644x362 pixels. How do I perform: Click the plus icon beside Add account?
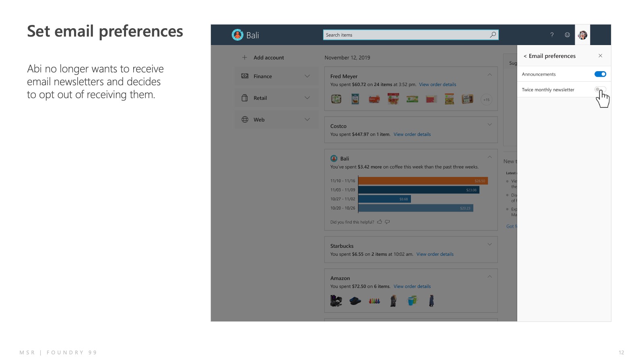[x=244, y=58]
